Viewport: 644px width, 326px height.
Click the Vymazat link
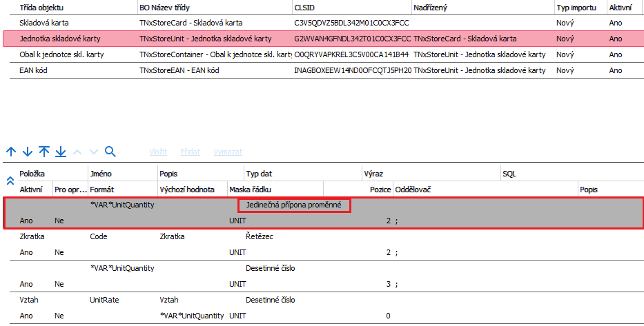[227, 152]
